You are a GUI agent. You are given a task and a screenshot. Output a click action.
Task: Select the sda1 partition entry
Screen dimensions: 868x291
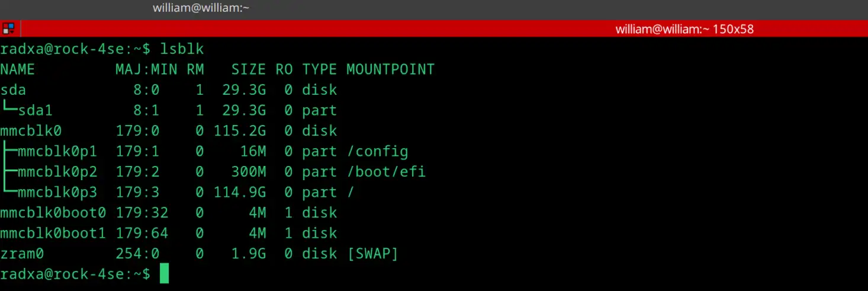pyautogui.click(x=36, y=110)
